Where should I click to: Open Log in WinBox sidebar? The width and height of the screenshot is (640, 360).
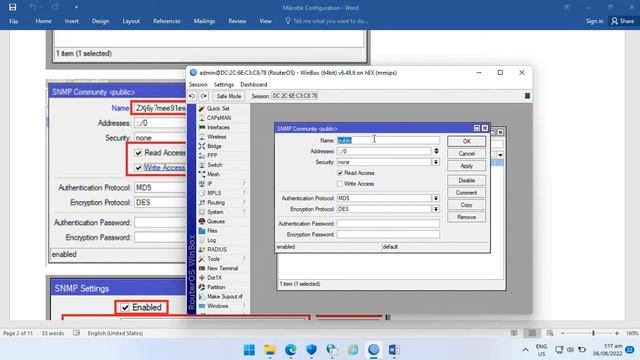[x=211, y=240]
